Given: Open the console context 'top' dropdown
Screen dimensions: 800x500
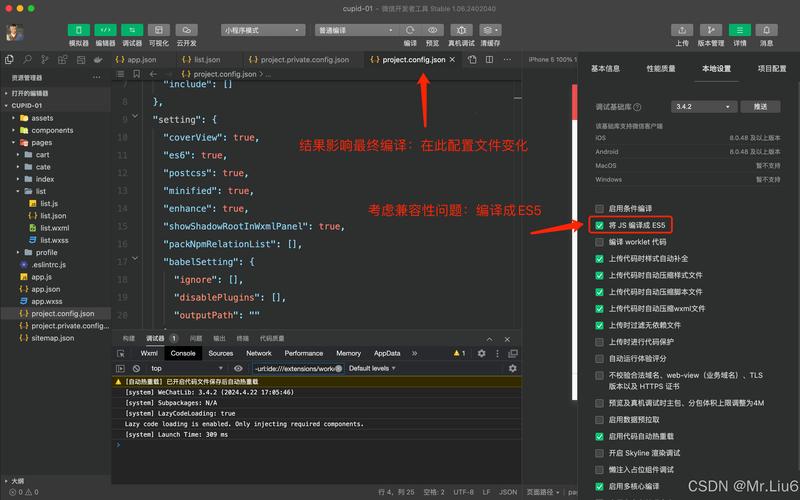Looking at the screenshot, I should (186, 368).
